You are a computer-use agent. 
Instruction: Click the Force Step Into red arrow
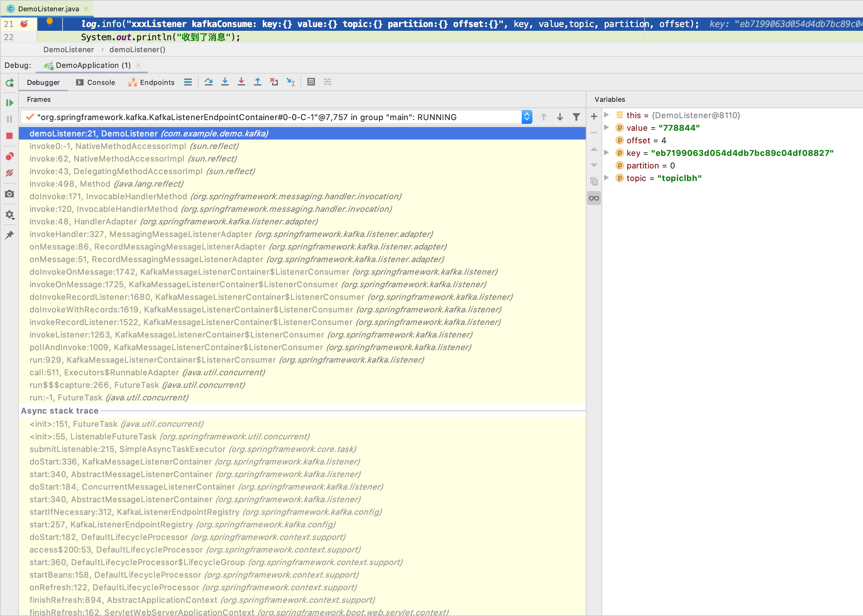[241, 82]
